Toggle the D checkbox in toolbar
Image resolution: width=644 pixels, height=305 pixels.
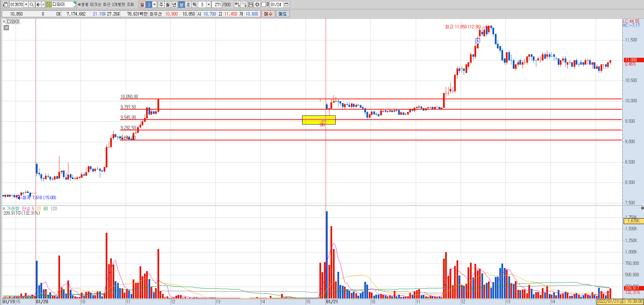[x=264, y=4]
